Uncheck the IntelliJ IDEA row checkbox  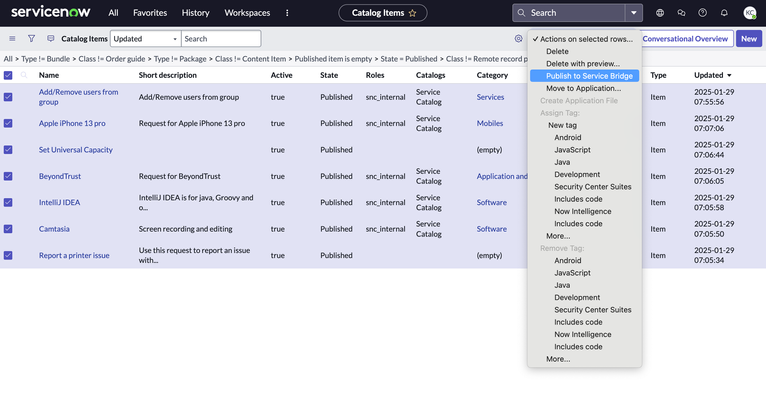8,203
